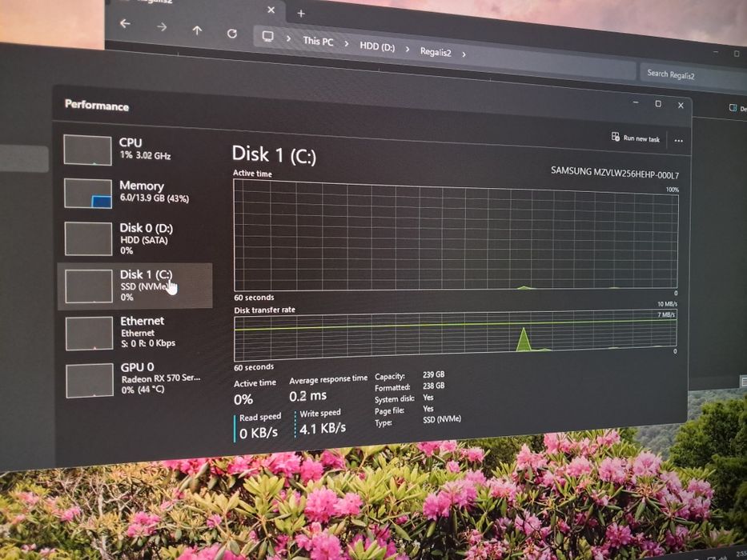Image resolution: width=747 pixels, height=560 pixels.
Task: Click the Search Regalis2 field
Action: pos(693,76)
